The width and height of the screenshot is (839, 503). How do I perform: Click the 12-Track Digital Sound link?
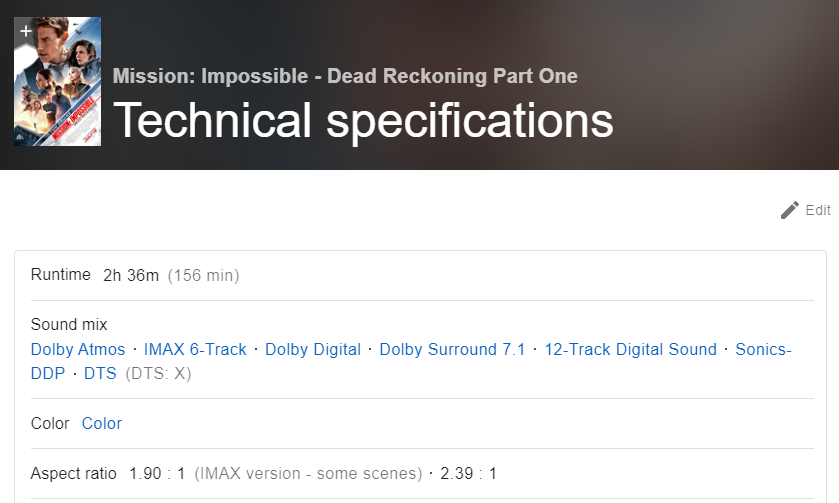coord(630,349)
